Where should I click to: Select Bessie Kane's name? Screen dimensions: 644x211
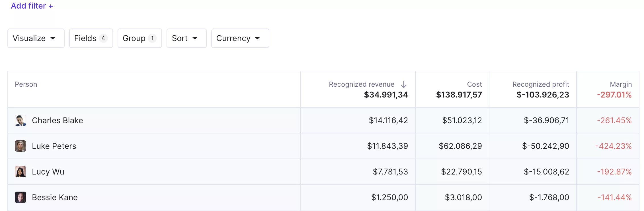[x=55, y=197]
